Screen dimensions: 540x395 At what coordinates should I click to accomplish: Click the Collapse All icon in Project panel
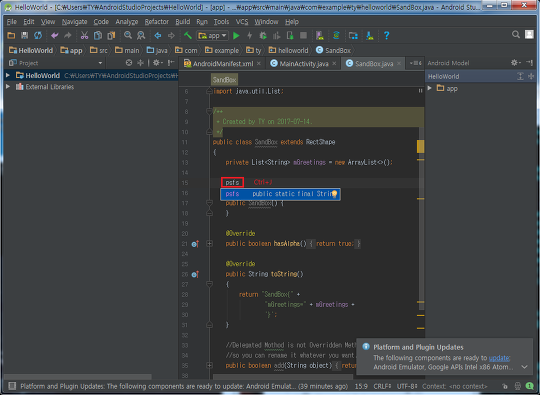(x=141, y=63)
